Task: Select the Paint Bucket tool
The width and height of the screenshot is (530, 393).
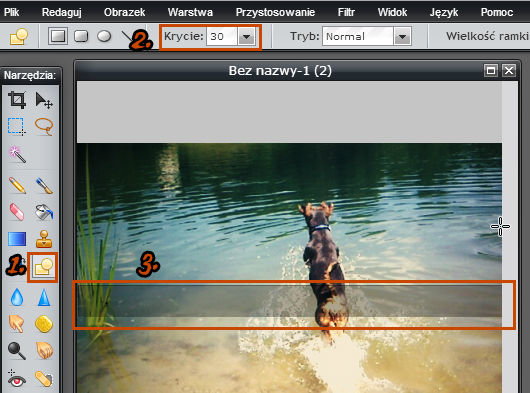Action: pos(44,212)
